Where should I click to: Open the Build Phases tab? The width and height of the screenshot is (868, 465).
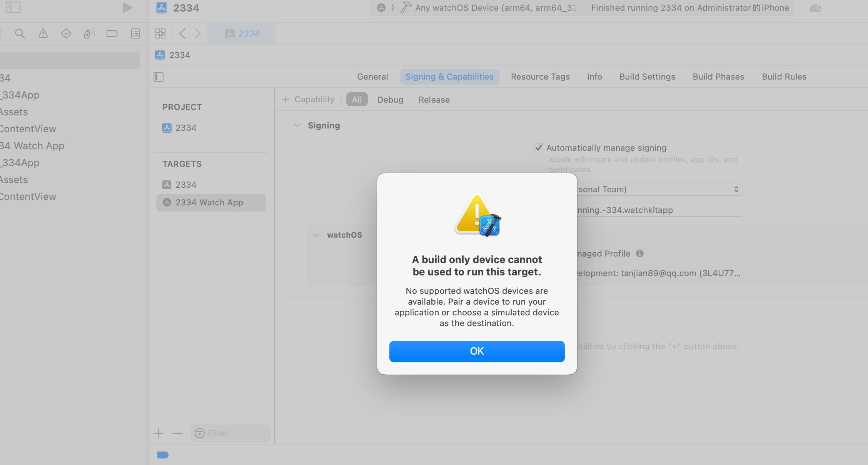pyautogui.click(x=718, y=77)
